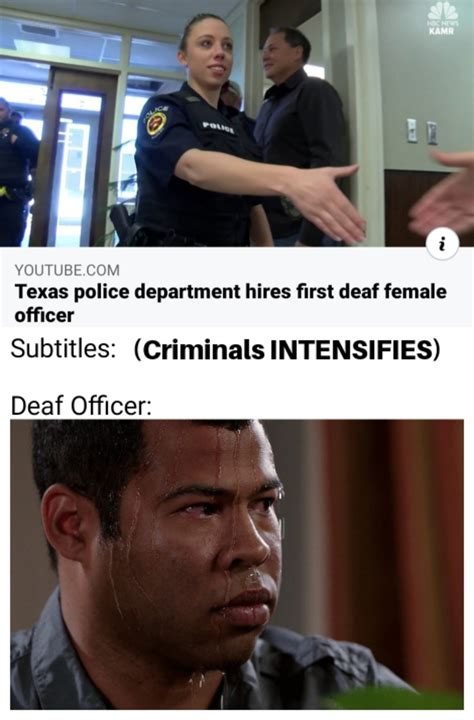474x720 pixels.
Task: Open the 'Texas police department hires' headline link
Action: click(x=230, y=303)
